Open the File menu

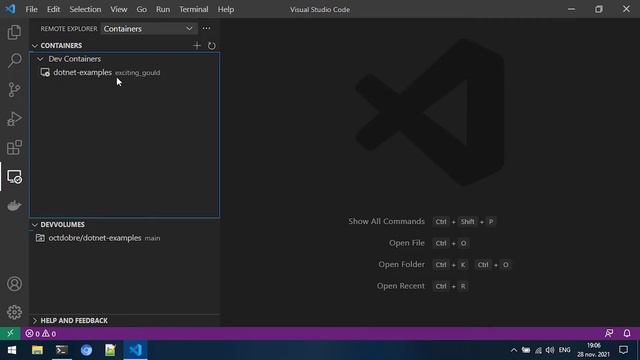tap(31, 9)
